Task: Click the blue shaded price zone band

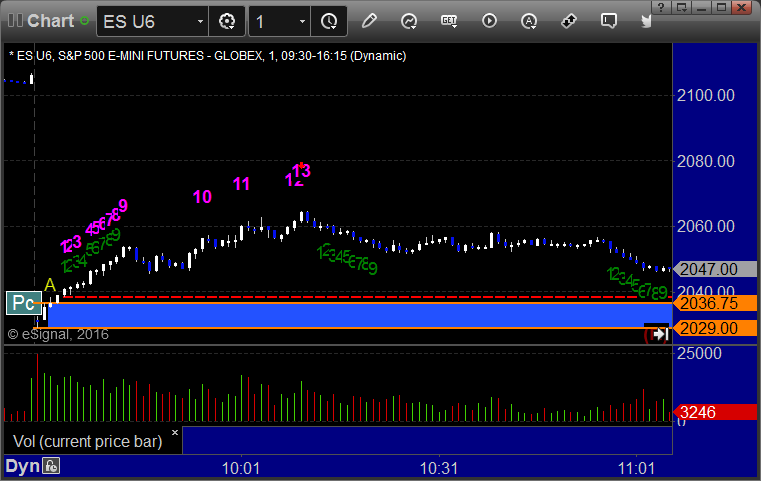Action: tap(359, 315)
